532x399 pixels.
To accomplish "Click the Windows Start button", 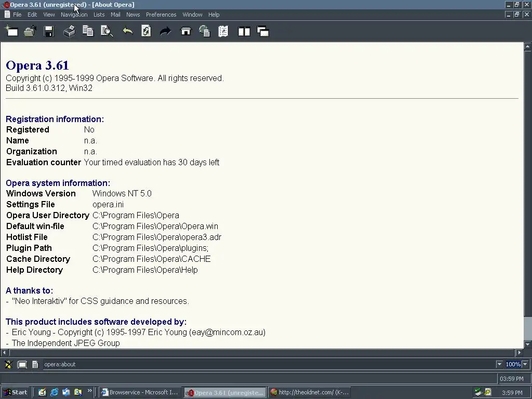I will [x=15, y=392].
